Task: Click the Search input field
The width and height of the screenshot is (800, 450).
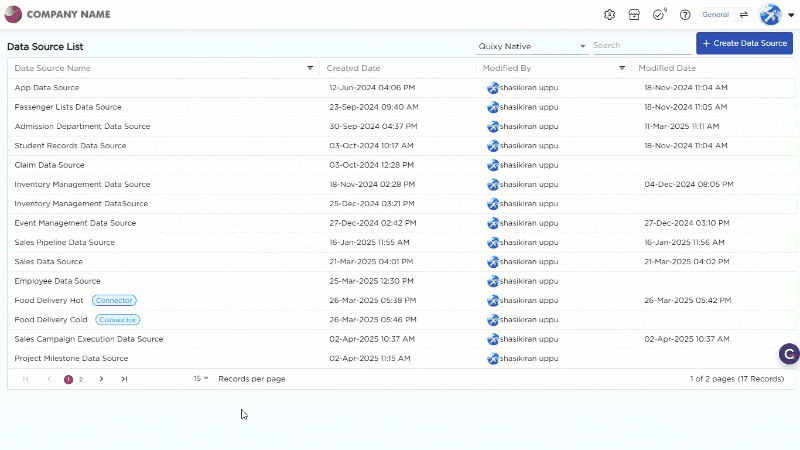Action: pyautogui.click(x=640, y=46)
